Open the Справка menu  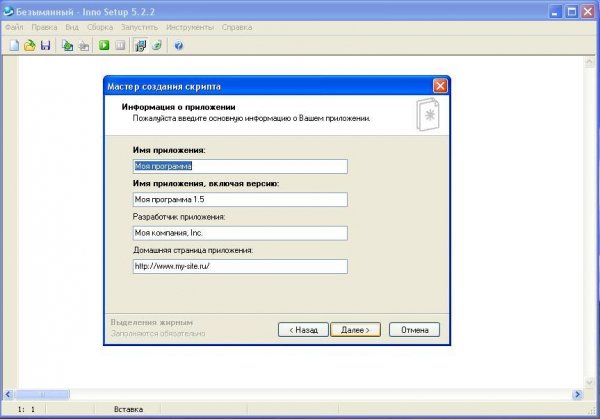pyautogui.click(x=237, y=27)
